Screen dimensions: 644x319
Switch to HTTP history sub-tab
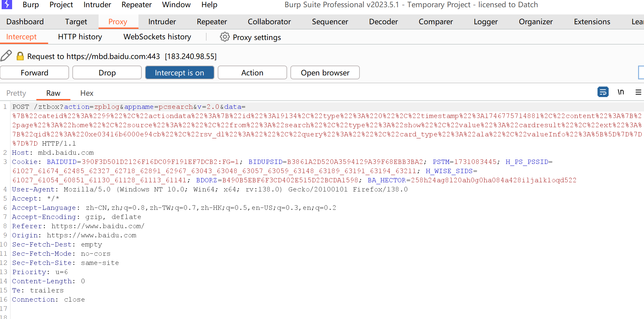[80, 37]
